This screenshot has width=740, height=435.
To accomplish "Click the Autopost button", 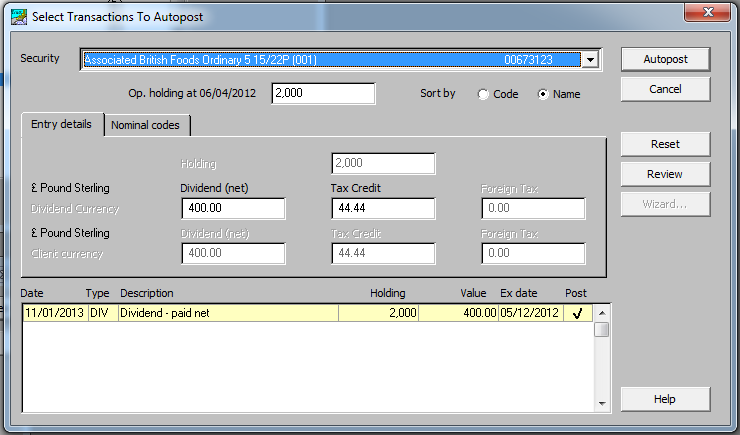I will (x=665, y=59).
